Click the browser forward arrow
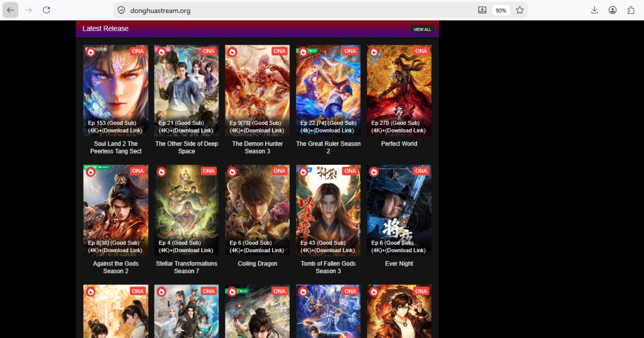This screenshot has width=644, height=338. (x=28, y=10)
